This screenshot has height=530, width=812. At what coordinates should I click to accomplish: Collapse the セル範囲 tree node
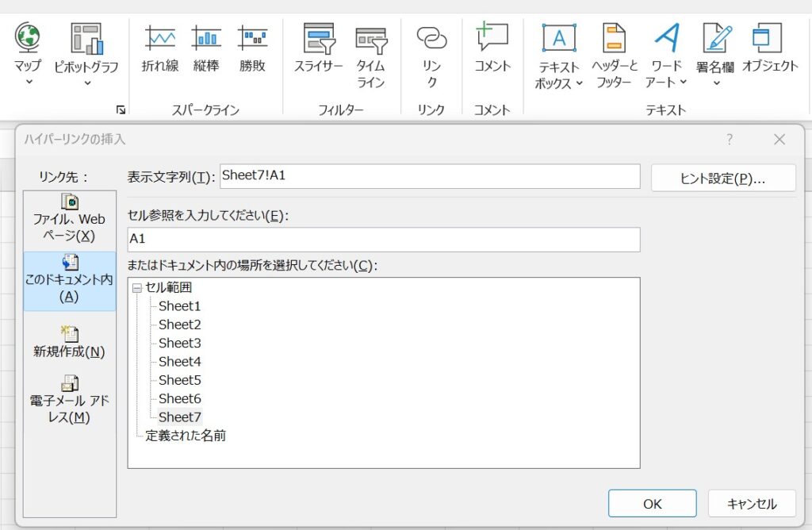coord(137,288)
